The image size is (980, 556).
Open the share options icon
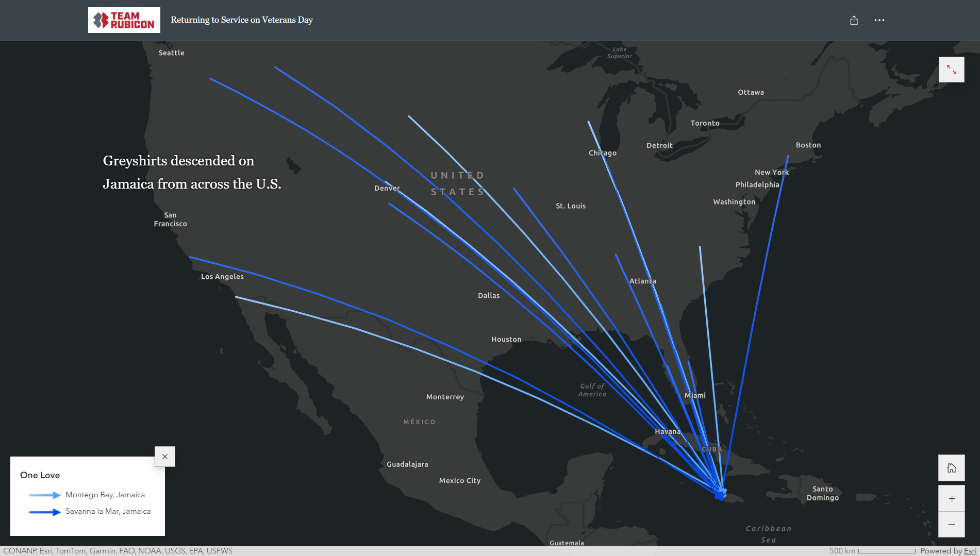[x=854, y=20]
